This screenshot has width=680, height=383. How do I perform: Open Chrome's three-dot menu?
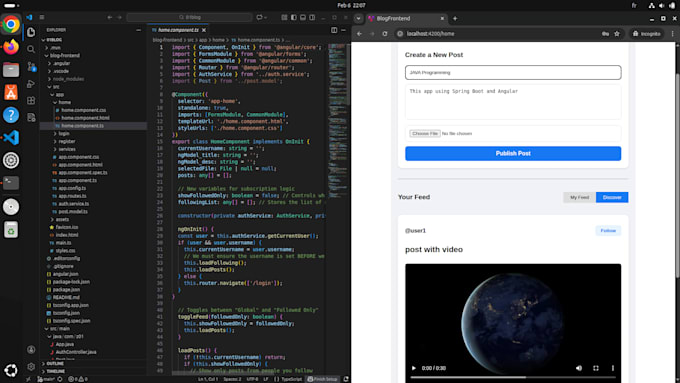click(673, 33)
